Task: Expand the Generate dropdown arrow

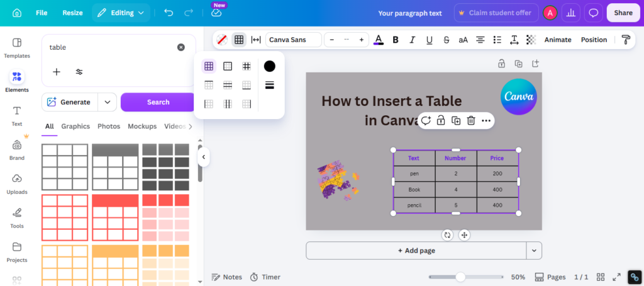Action: point(108,102)
